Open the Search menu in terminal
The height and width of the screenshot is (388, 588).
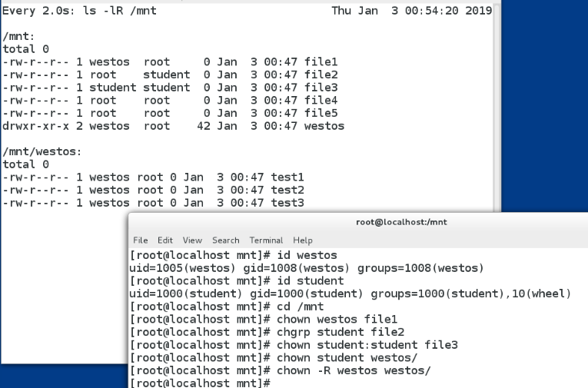point(226,240)
